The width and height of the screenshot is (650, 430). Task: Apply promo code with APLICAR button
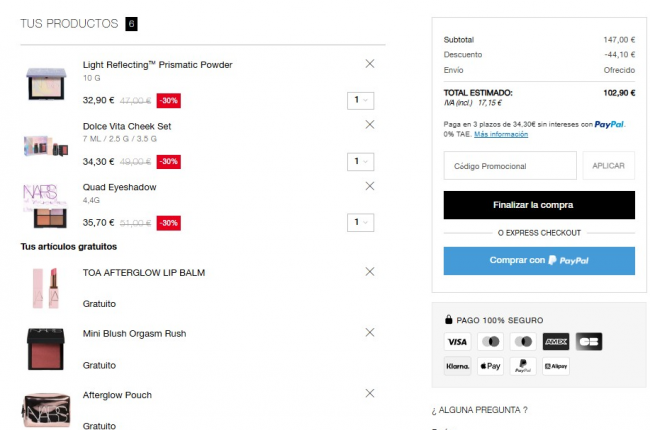click(x=609, y=166)
